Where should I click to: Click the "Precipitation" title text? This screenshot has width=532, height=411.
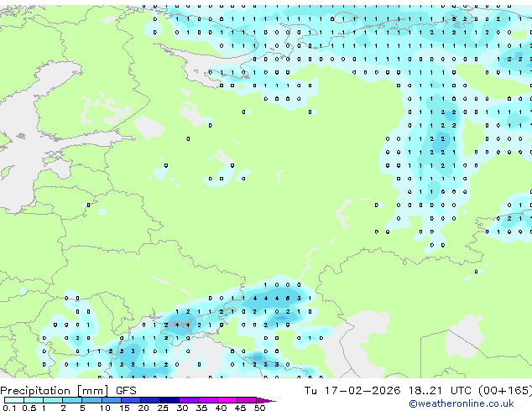[35, 391]
